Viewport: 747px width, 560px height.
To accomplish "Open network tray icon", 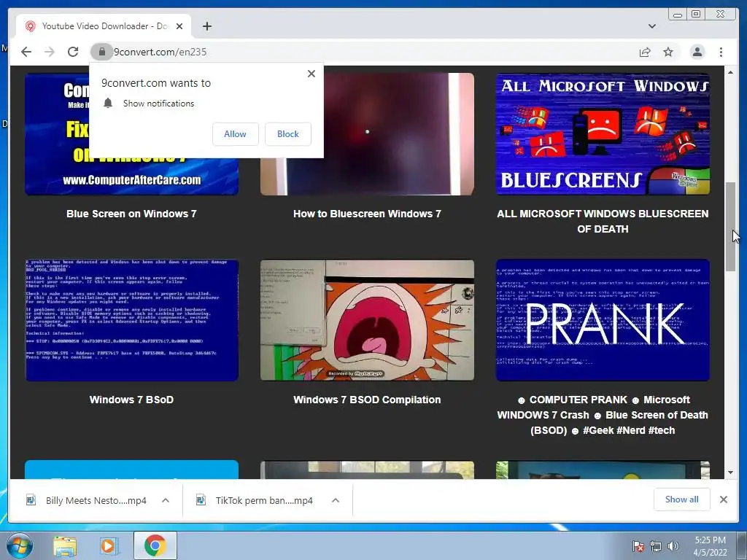I will (x=656, y=546).
